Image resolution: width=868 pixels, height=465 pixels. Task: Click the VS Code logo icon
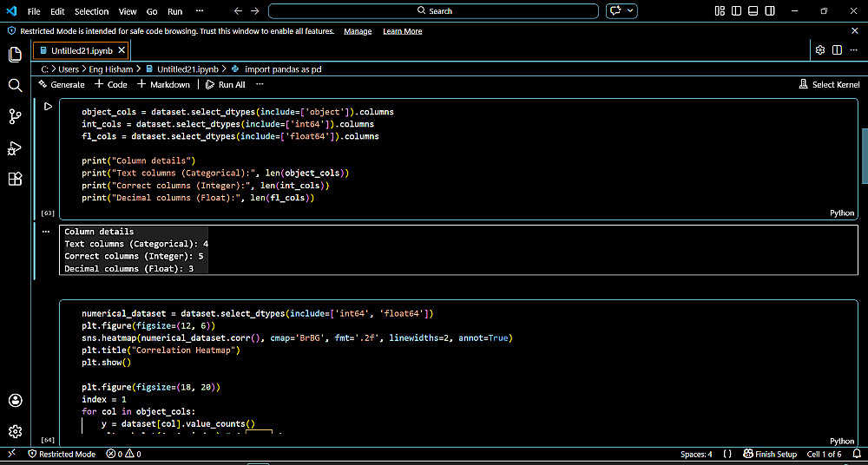coord(11,11)
